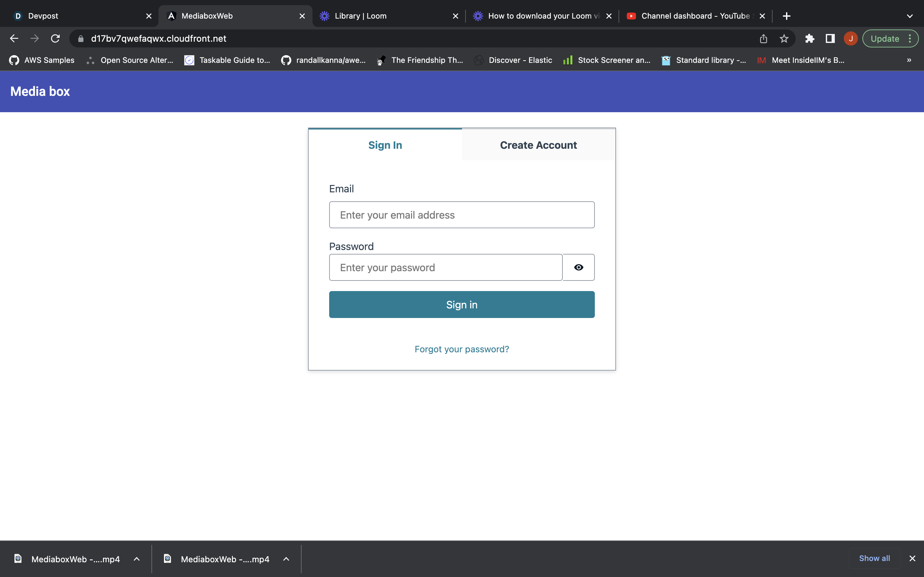Screen dimensions: 924x577
Task: Open the Forgot your password link
Action: [462, 349]
